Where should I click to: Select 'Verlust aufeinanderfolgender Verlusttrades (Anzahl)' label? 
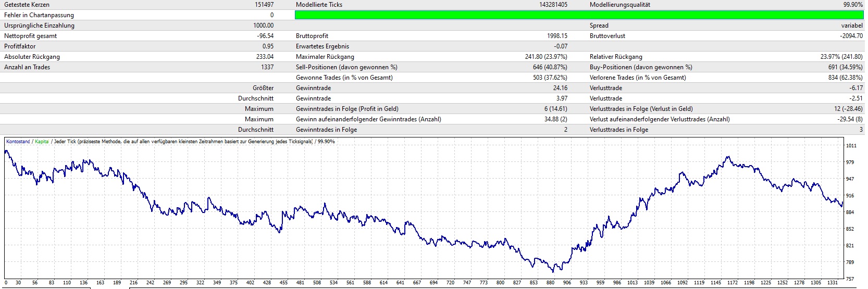coord(660,119)
